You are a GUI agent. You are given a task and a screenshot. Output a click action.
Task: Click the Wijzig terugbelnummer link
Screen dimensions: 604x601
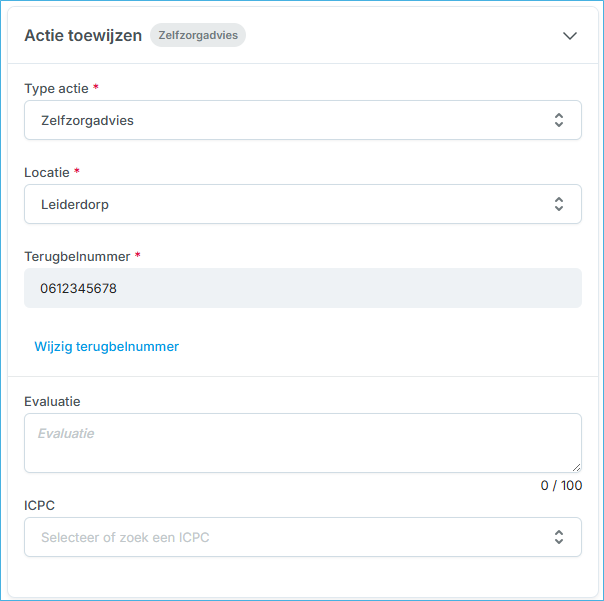click(x=107, y=347)
